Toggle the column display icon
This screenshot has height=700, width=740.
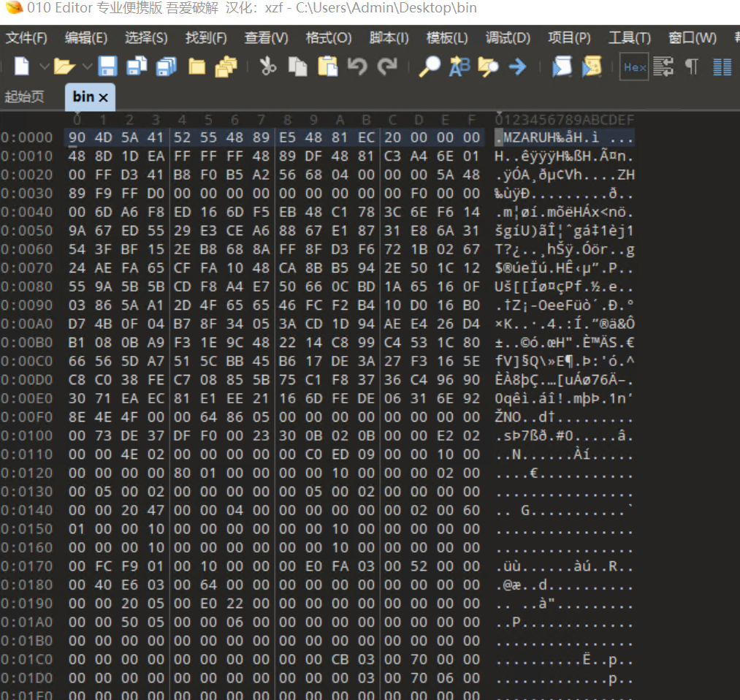click(722, 67)
